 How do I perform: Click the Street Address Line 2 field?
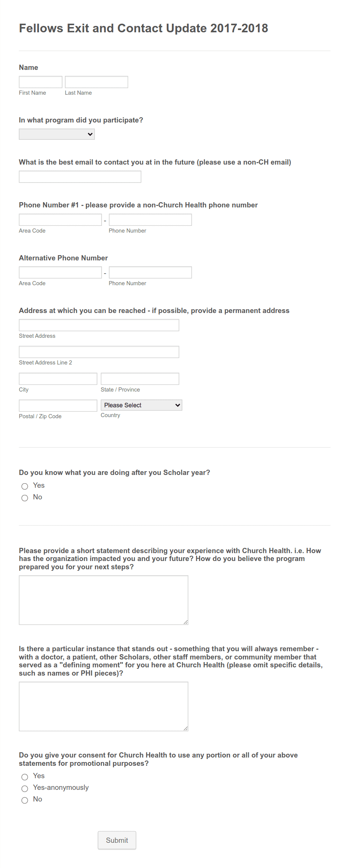[x=99, y=351]
